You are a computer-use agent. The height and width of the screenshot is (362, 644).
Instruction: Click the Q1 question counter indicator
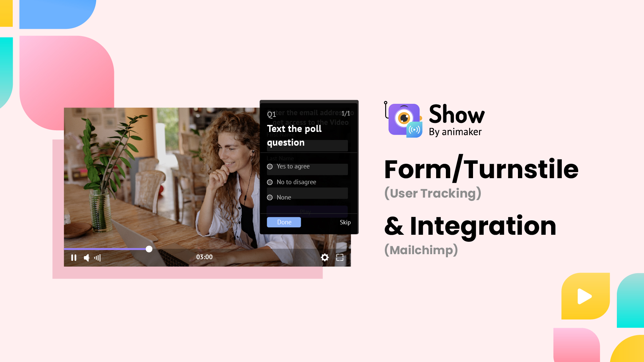coord(272,114)
